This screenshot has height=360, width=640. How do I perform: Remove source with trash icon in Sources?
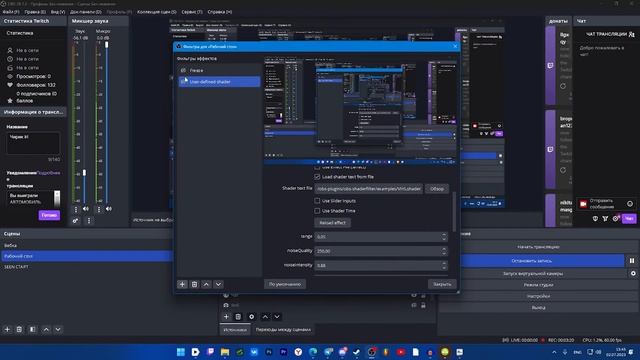[x=238, y=316]
